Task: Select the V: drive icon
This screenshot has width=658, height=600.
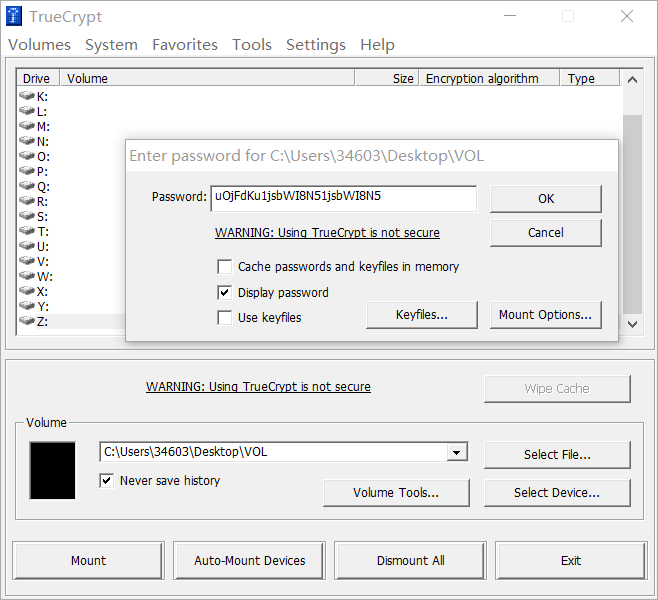Action: pyautogui.click(x=27, y=261)
